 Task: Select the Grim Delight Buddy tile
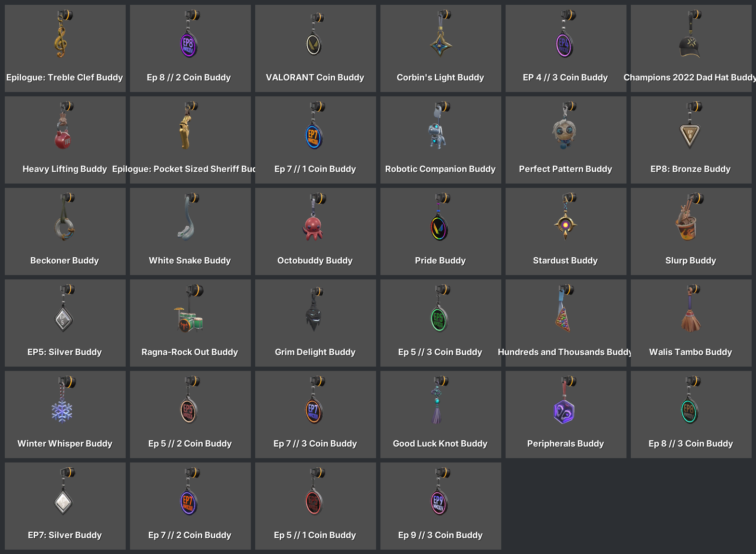[315, 323]
